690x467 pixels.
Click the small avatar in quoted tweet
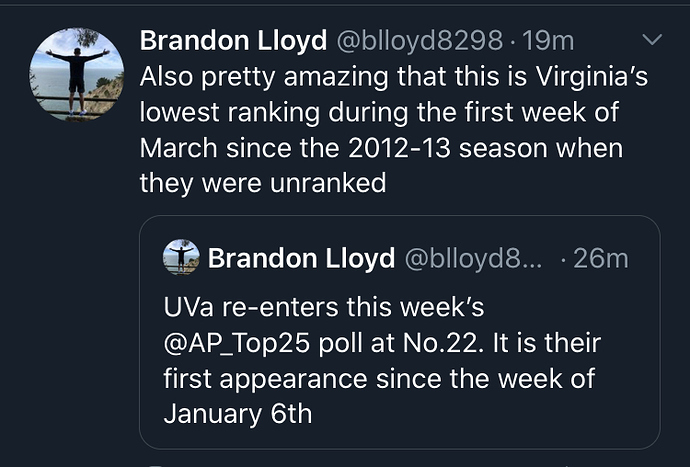coord(181,257)
